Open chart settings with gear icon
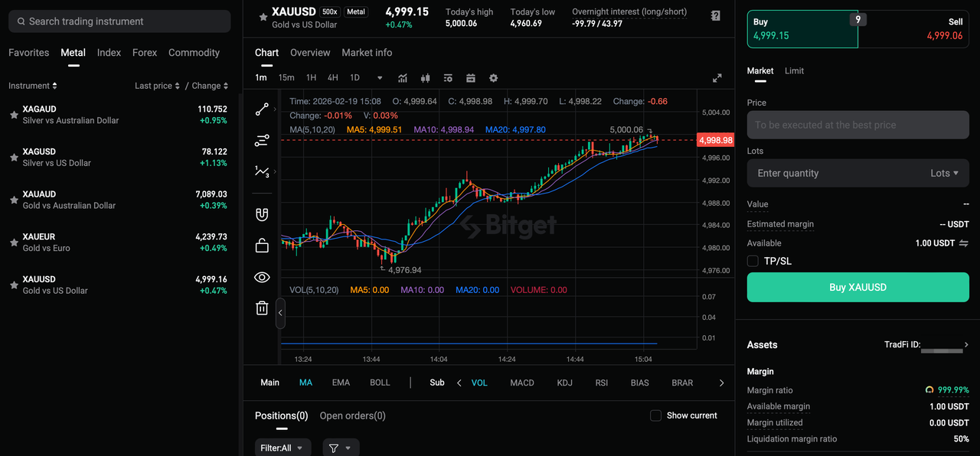This screenshot has height=456, width=980. [x=493, y=78]
